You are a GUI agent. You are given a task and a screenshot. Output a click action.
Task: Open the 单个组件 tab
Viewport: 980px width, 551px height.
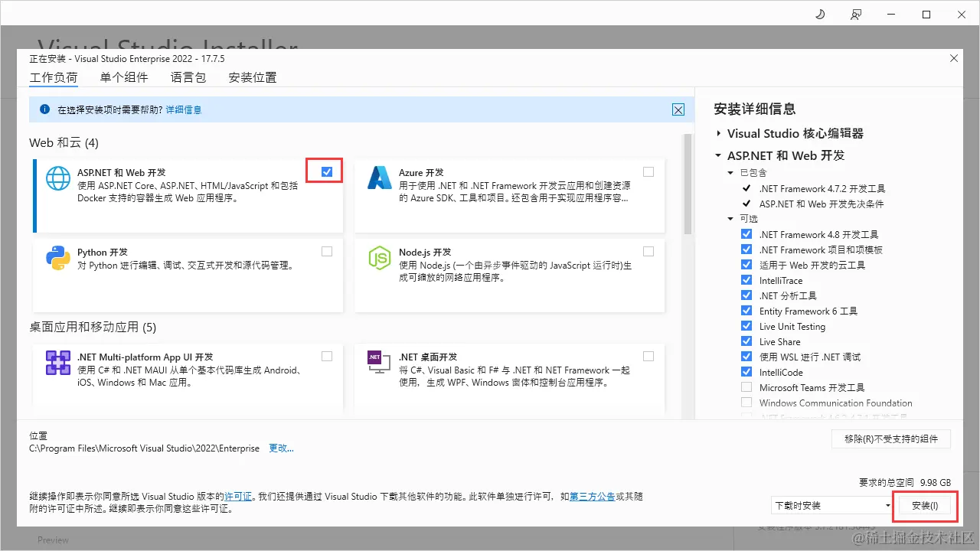(124, 77)
